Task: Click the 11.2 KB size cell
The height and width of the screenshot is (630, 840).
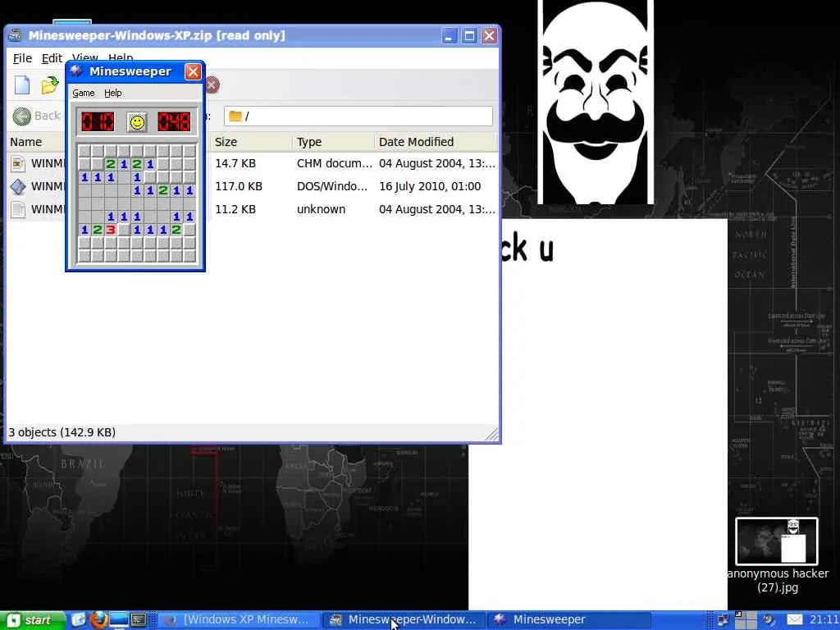Action: 235,209
